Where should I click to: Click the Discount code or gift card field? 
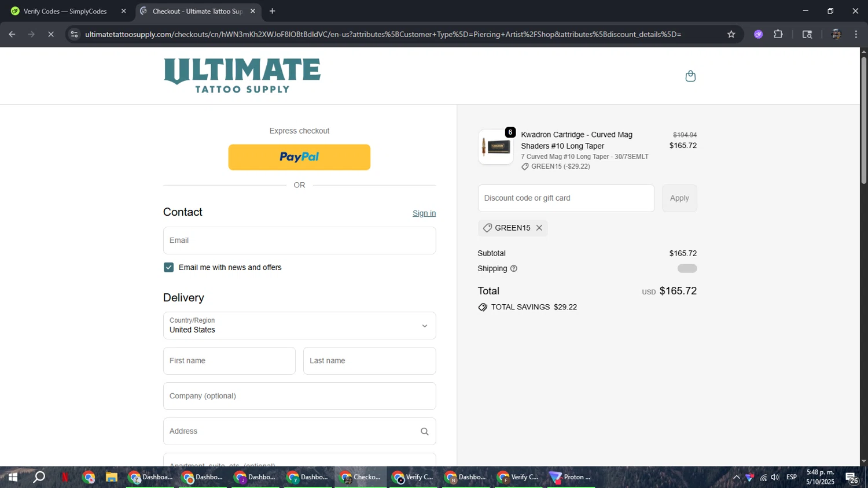click(566, 198)
